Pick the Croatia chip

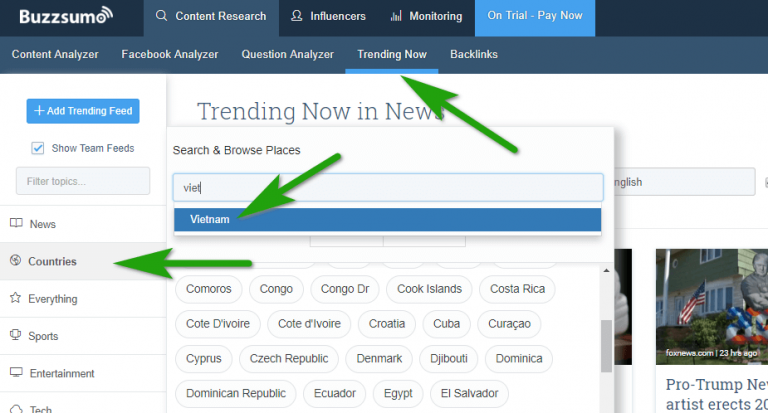click(387, 324)
